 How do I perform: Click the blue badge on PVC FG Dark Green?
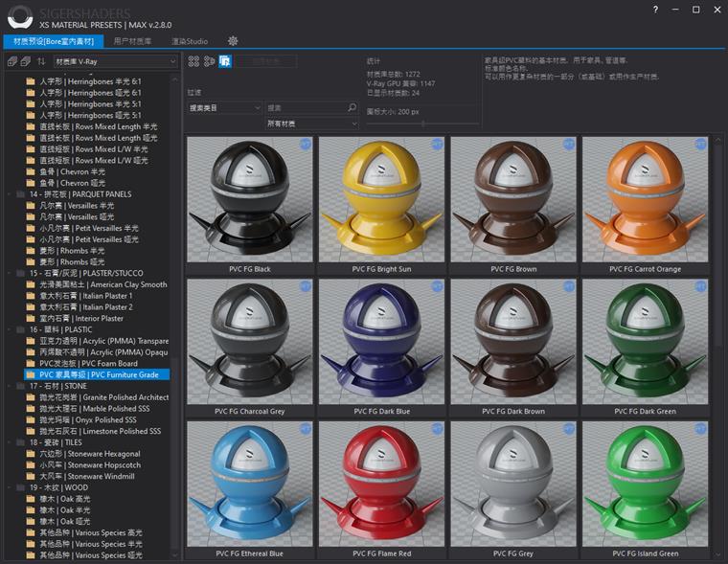point(700,286)
